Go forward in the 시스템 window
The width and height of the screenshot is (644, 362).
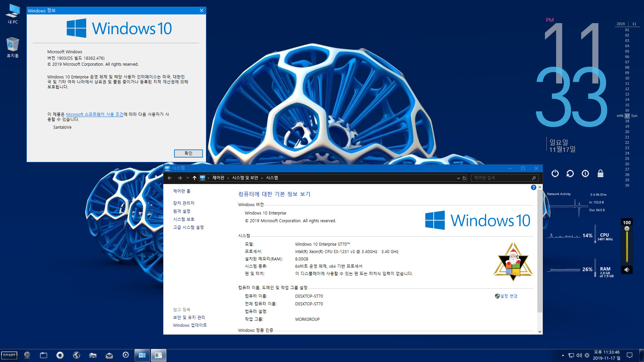click(x=180, y=178)
